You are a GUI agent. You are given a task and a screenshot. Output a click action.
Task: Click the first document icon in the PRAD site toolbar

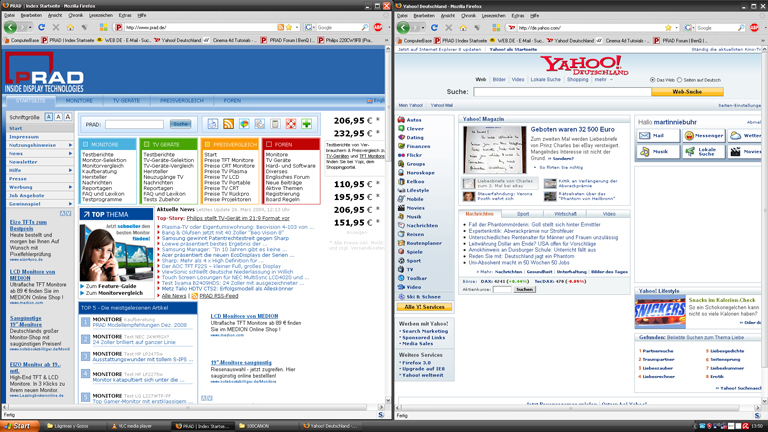tap(213, 124)
